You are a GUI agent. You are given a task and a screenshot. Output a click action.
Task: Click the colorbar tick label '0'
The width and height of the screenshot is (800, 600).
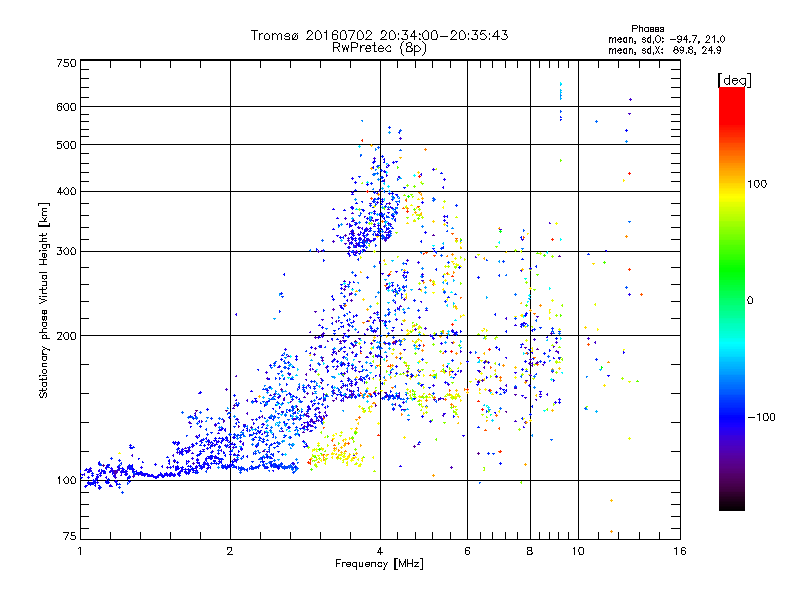coord(750,300)
